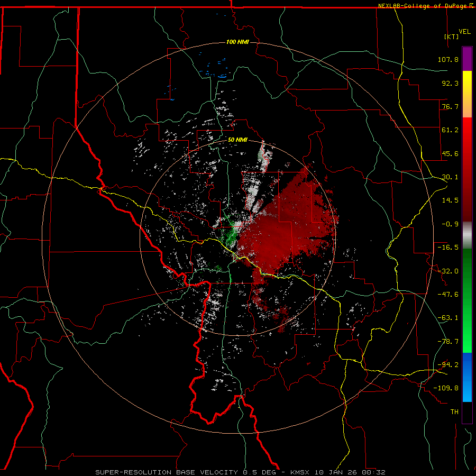Screen dimensions: 476x476
Task: Click the 30.1 legend value
Action: pos(450,177)
